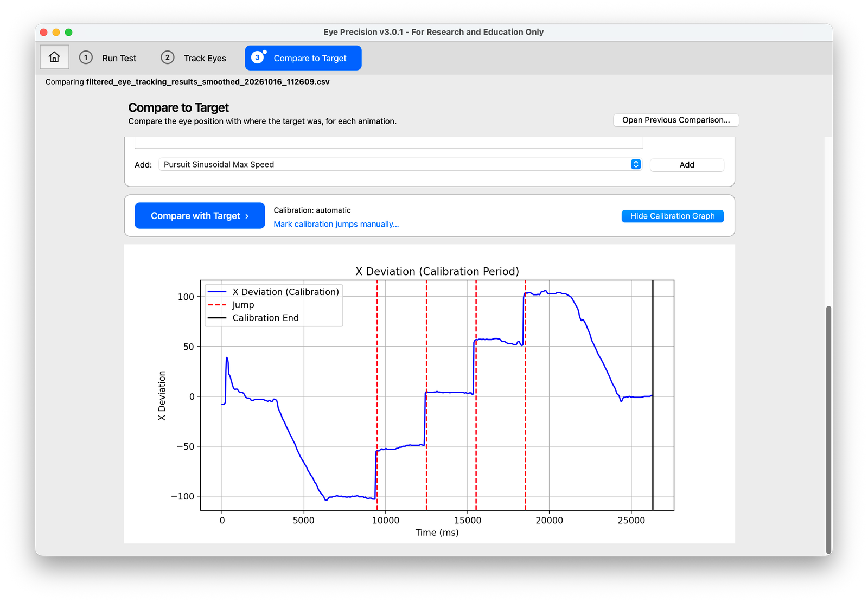Click the black Calibration End line on graph

click(x=653, y=395)
